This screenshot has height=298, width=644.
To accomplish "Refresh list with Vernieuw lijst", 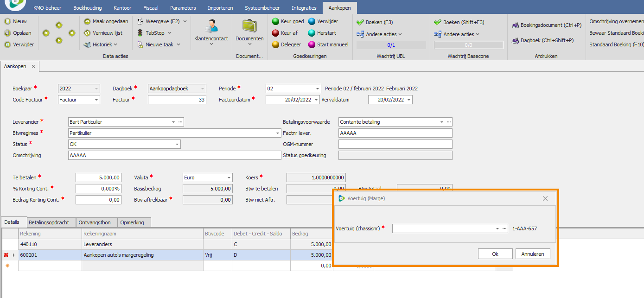I will pos(88,33).
